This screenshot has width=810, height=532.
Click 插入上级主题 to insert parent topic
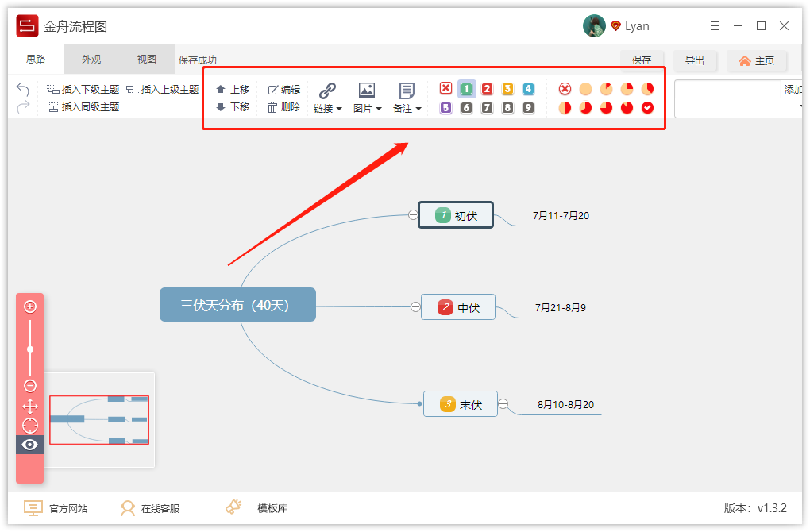coord(163,90)
